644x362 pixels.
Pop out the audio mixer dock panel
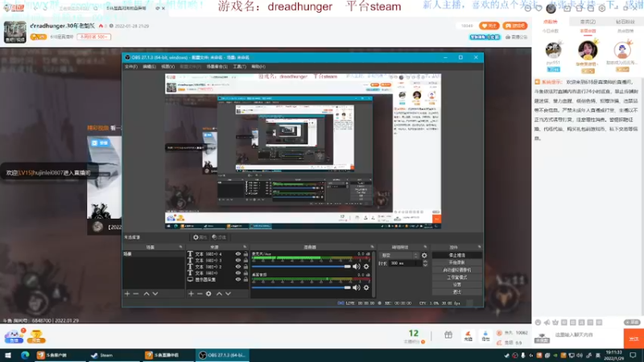[x=373, y=247]
